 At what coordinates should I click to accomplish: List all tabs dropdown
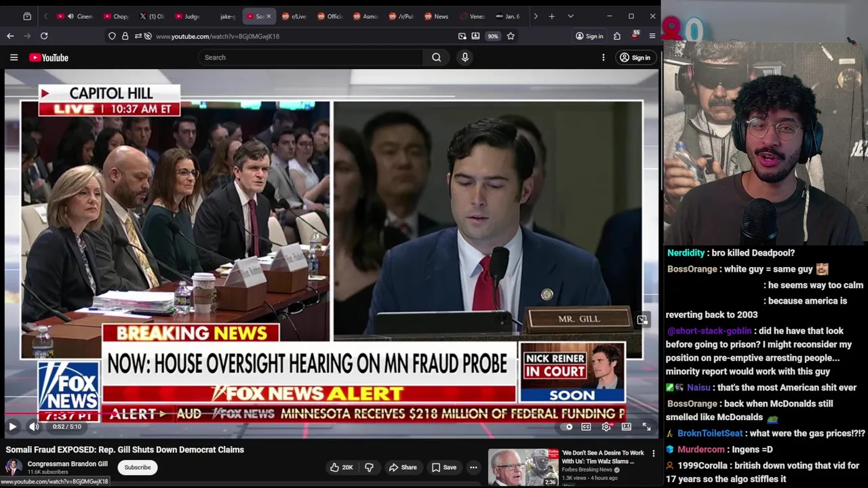tap(570, 16)
